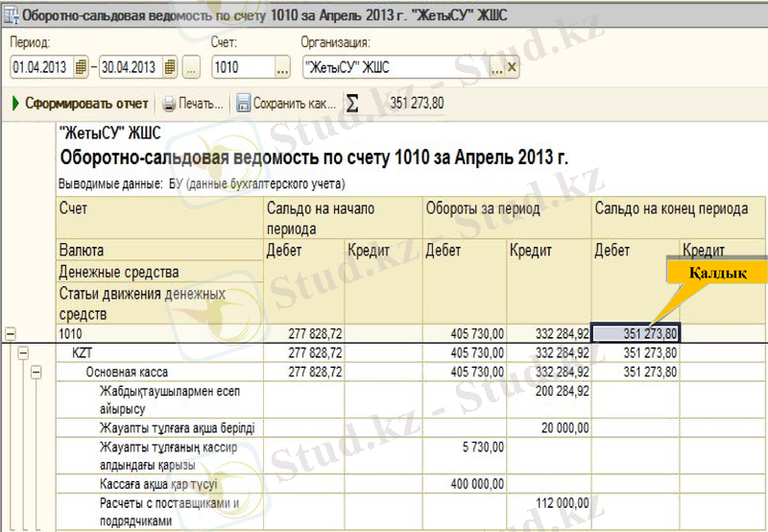Open organization selection ellipsis button

tap(496, 67)
